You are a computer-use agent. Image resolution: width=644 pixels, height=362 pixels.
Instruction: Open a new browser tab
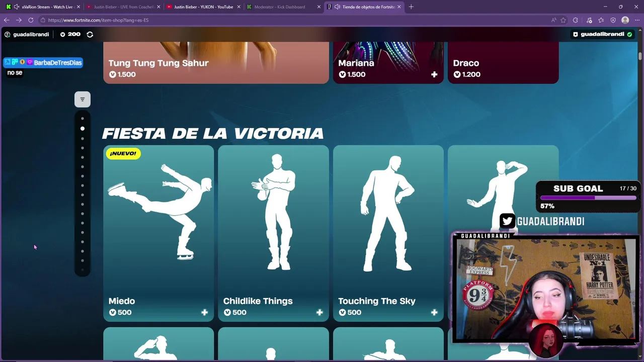(411, 7)
